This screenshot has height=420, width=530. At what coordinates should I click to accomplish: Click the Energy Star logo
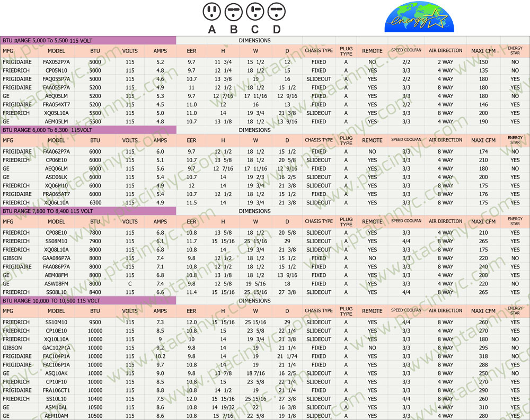[x=420, y=16]
